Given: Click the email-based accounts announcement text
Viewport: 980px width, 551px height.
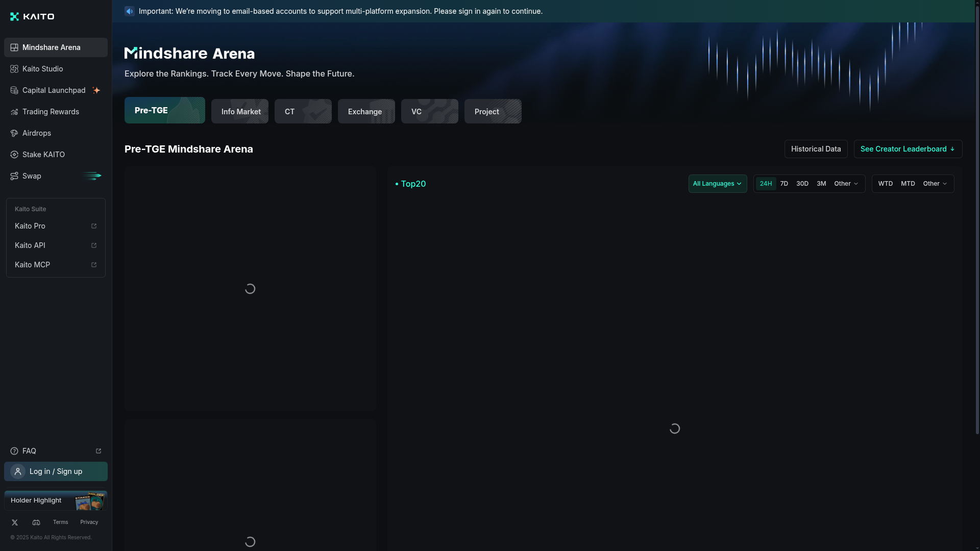Looking at the screenshot, I should pos(340,11).
